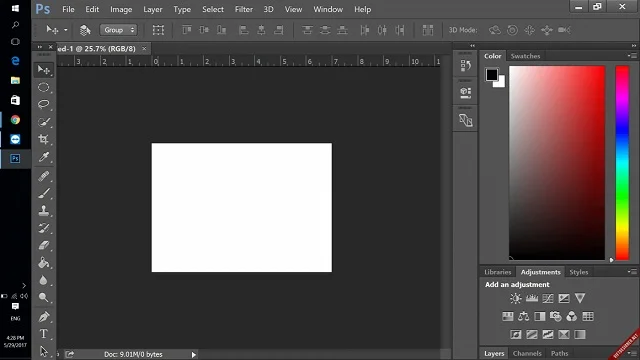Add a Brightness/Contrast adjustment

pos(516,298)
